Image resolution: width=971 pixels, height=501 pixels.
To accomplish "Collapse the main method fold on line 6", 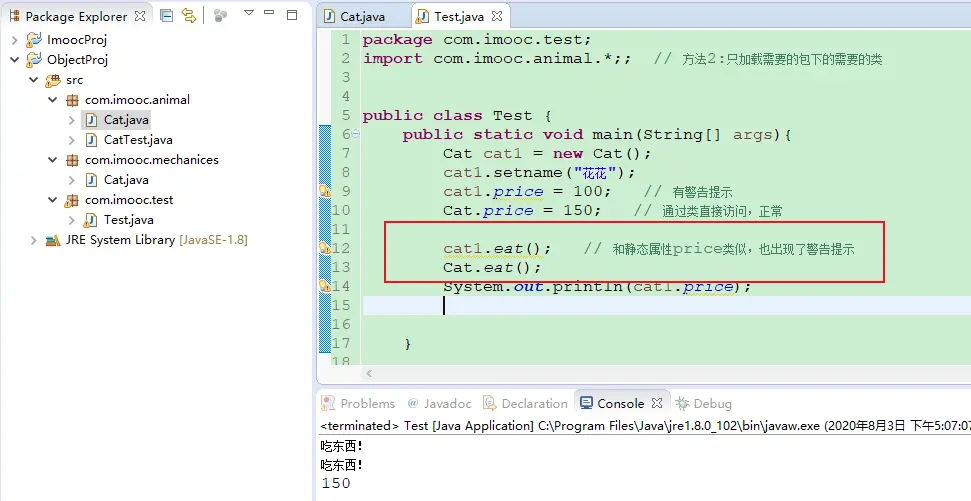I will 355,134.
